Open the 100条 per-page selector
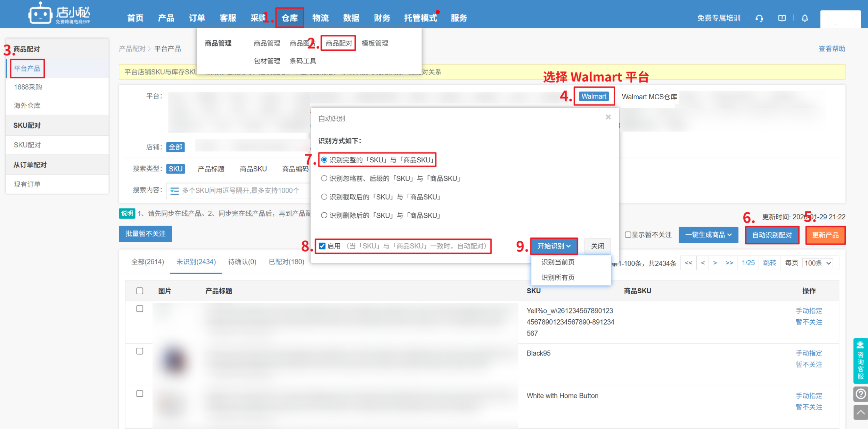 click(818, 263)
